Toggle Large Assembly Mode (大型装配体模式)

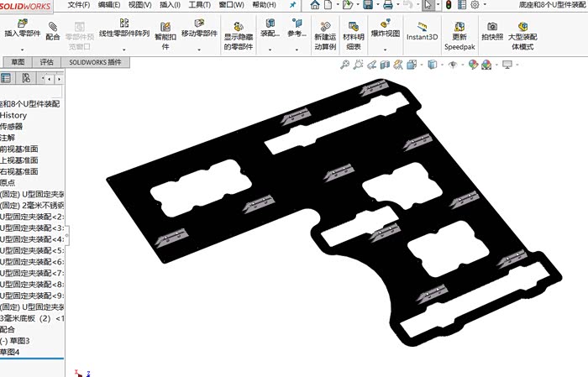point(522,36)
